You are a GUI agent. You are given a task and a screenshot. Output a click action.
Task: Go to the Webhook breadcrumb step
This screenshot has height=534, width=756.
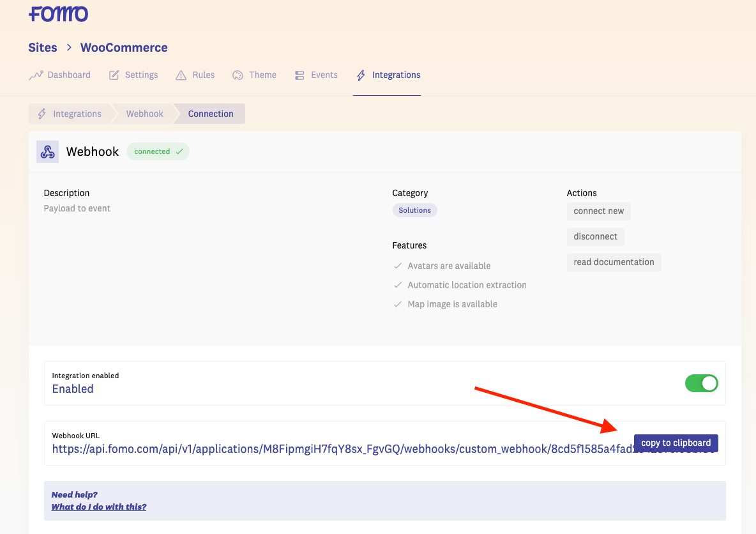[145, 114]
